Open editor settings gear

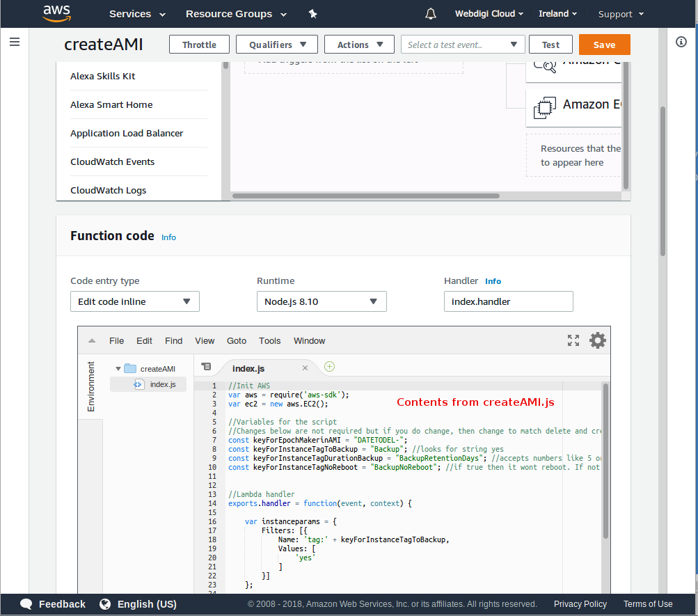pyautogui.click(x=597, y=340)
